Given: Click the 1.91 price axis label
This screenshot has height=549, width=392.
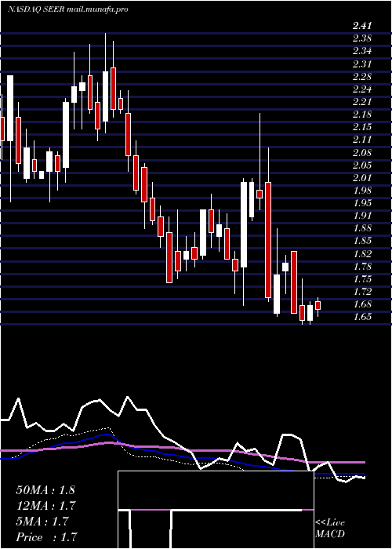Looking at the screenshot, I should click(x=362, y=216).
